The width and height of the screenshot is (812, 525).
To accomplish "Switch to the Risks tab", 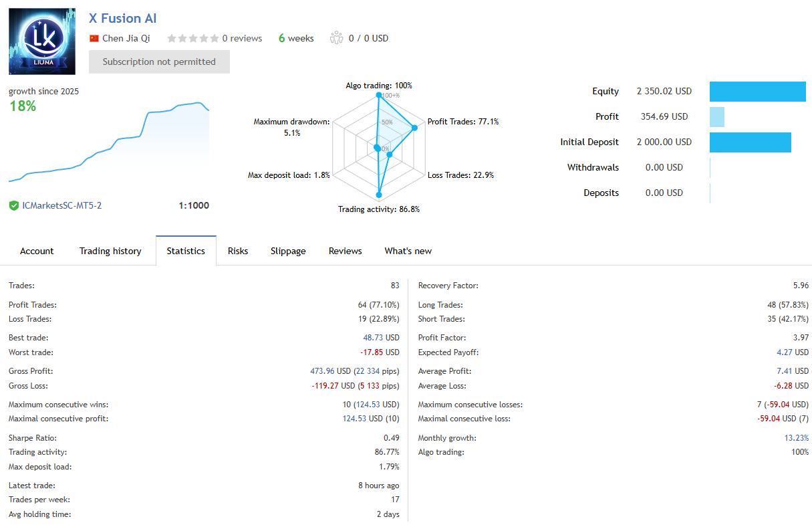I will tap(238, 251).
